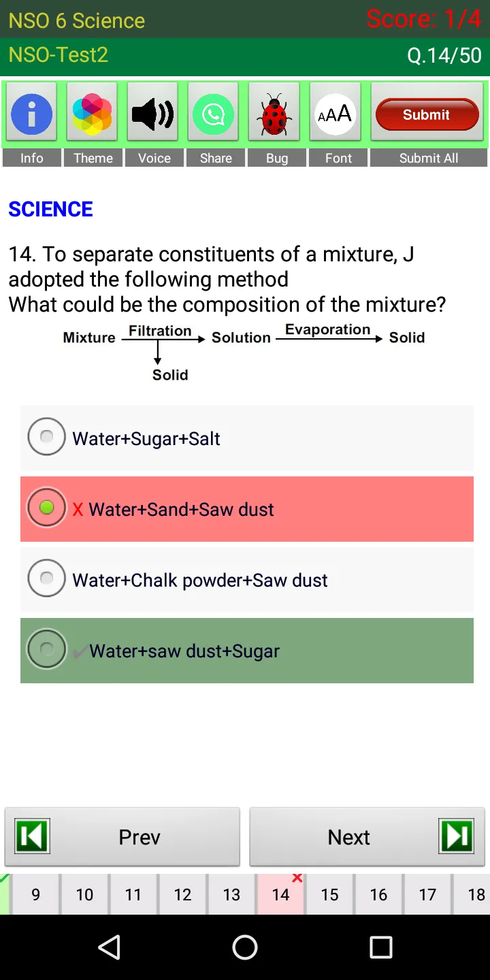This screenshot has height=980, width=490.
Task: Select the Water+Sugar+Salt option
Action: coord(247,438)
